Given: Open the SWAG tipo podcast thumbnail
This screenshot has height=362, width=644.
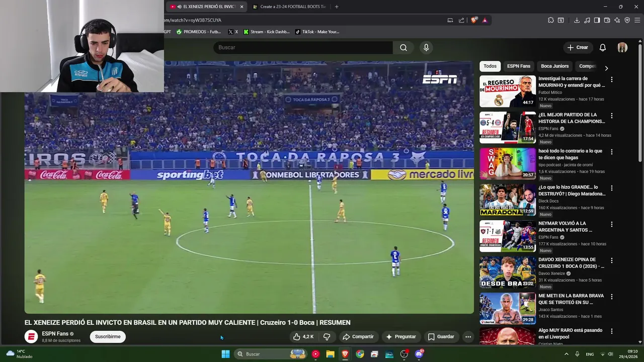Looking at the screenshot, I should click(x=508, y=164).
